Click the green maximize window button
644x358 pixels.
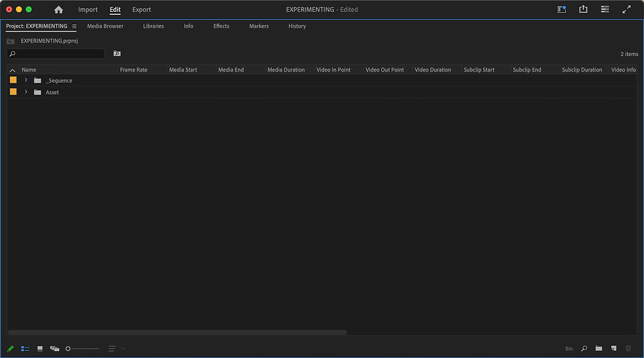pyautogui.click(x=29, y=9)
